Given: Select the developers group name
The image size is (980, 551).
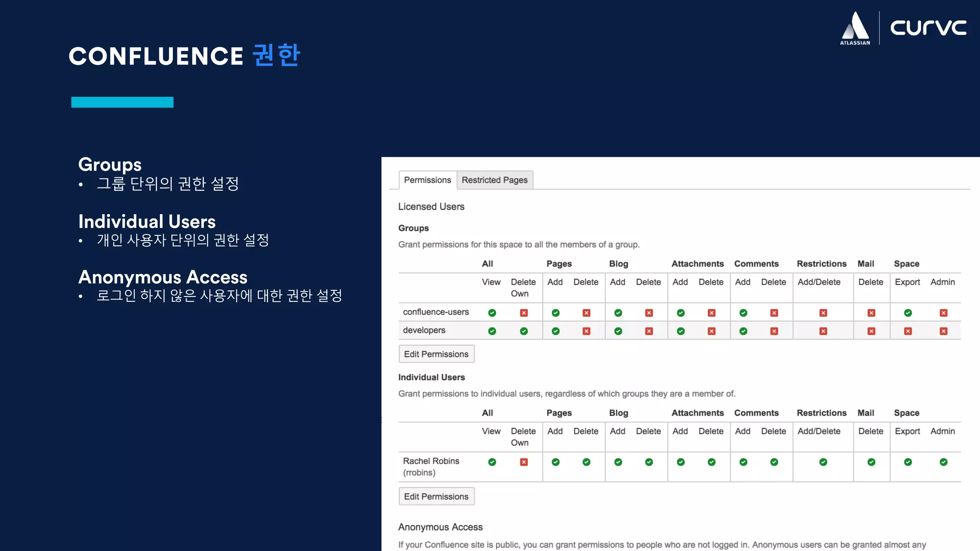Looking at the screenshot, I should (x=424, y=330).
